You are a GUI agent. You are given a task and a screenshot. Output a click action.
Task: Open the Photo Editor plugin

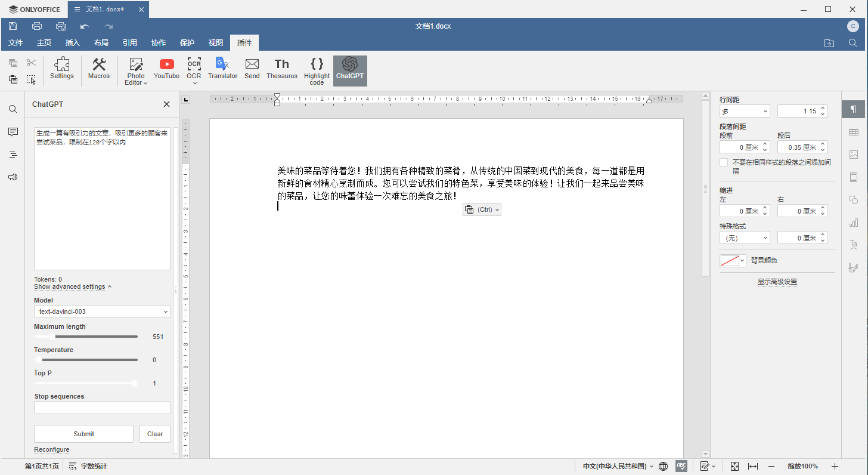(136, 72)
